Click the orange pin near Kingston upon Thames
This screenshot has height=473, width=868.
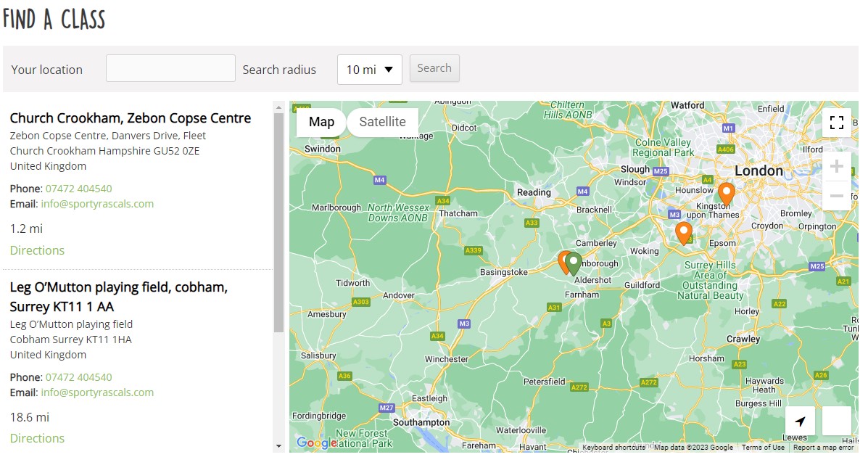tap(726, 194)
